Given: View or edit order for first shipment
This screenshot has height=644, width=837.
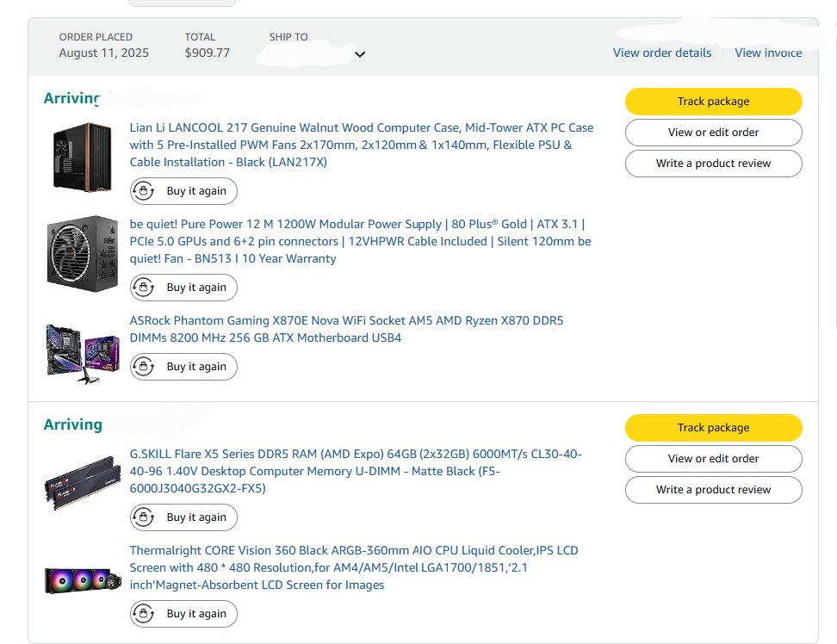Looking at the screenshot, I should click(714, 133).
